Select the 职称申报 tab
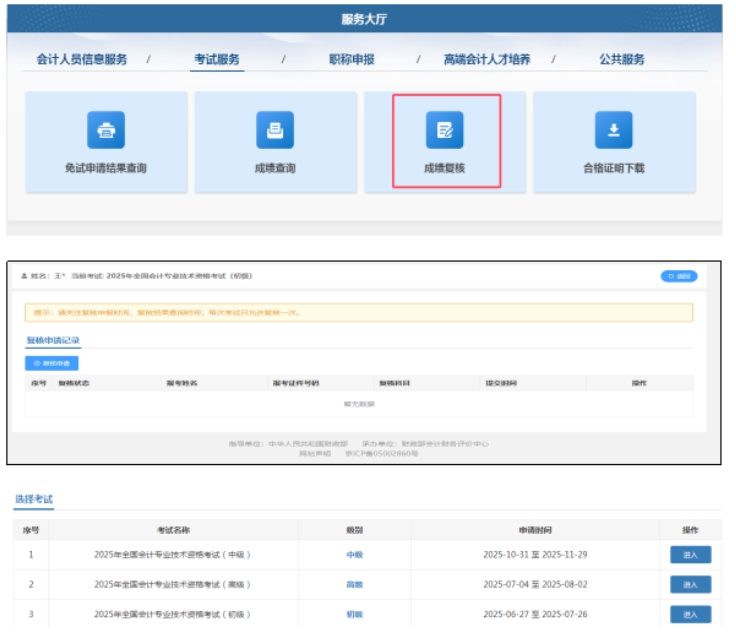Image resolution: width=736 pixels, height=633 pixels. (352, 60)
